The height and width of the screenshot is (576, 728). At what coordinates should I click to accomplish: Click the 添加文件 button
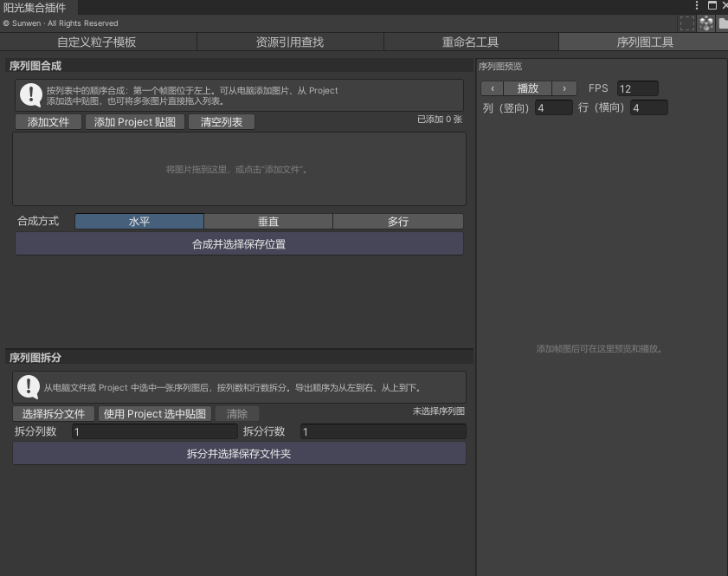48,122
